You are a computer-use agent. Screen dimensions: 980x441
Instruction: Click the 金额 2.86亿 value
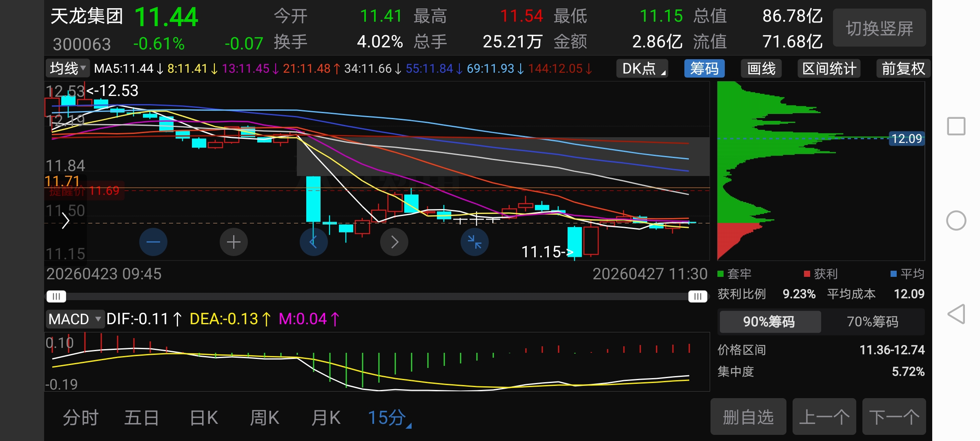tap(657, 42)
